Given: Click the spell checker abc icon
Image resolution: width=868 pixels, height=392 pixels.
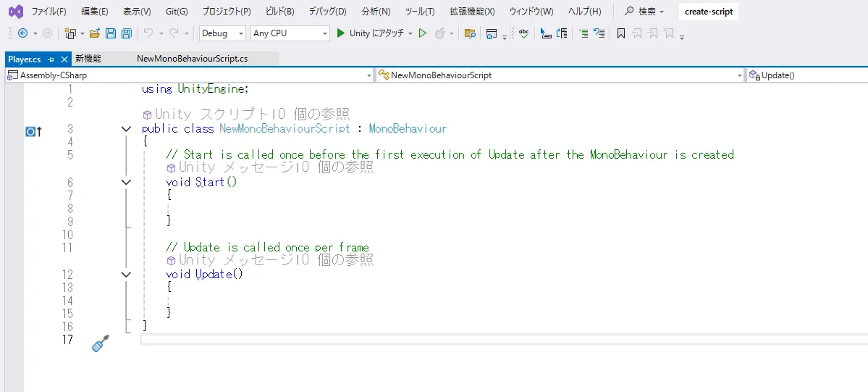Looking at the screenshot, I should point(523,33).
